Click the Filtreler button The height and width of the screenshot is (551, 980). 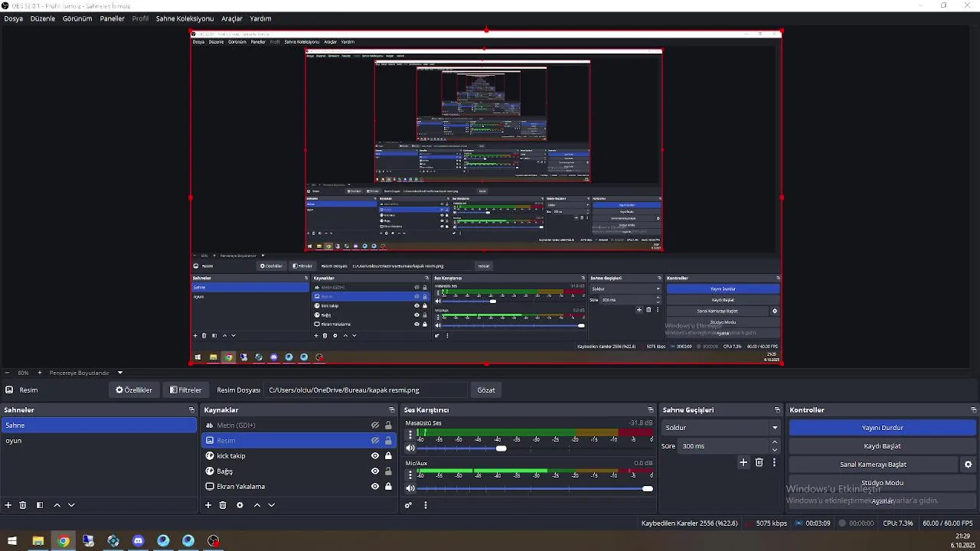(186, 390)
